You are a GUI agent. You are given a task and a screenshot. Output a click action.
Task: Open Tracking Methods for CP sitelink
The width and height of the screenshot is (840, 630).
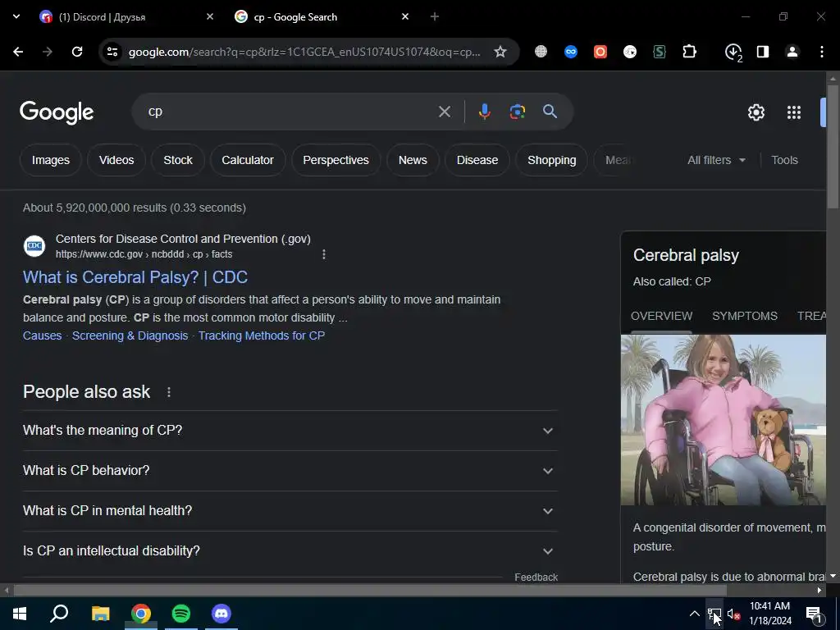(262, 336)
